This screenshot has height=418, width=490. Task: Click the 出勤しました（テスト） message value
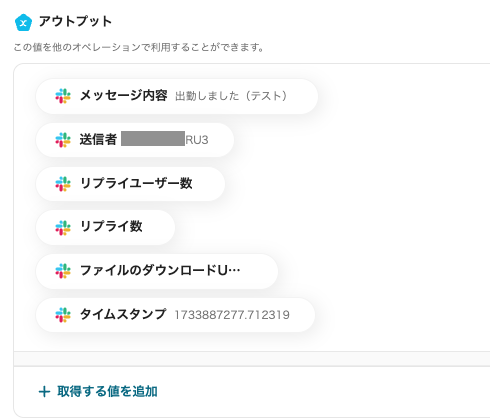(231, 96)
